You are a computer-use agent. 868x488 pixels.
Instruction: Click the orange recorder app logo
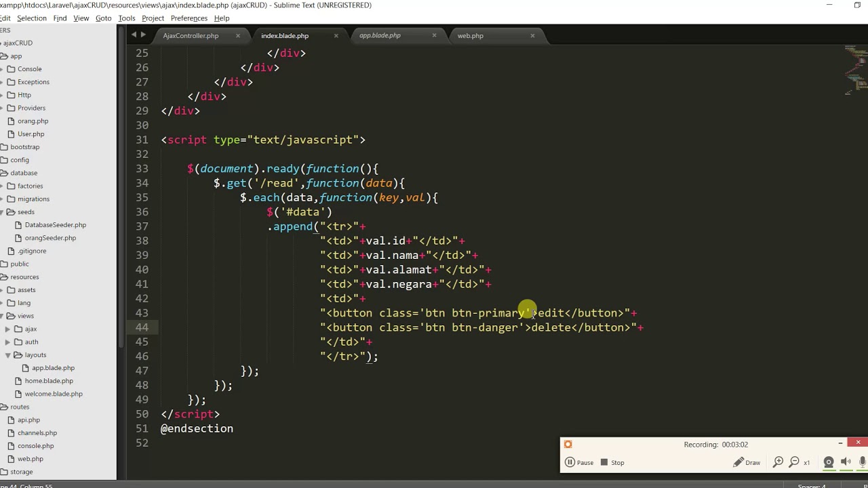pyautogui.click(x=568, y=445)
